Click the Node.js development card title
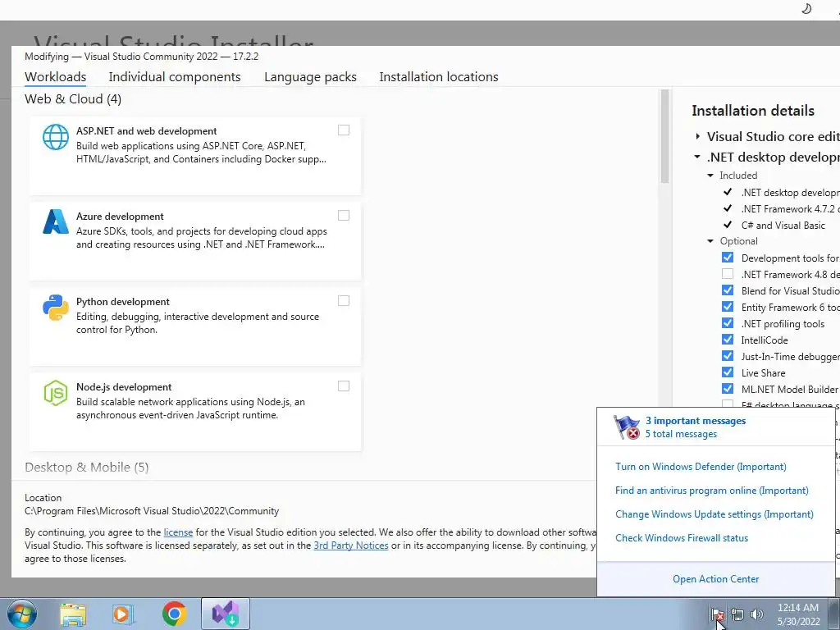Image resolution: width=840 pixels, height=630 pixels. click(124, 387)
